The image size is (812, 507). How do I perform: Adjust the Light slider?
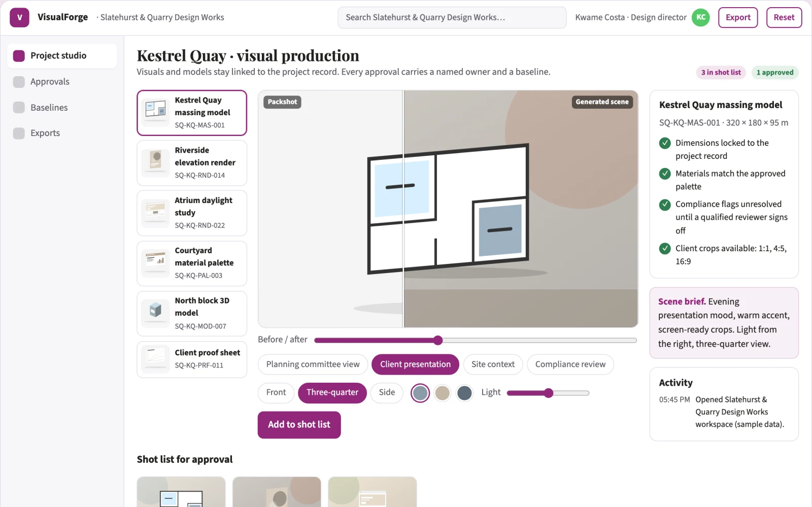(548, 393)
